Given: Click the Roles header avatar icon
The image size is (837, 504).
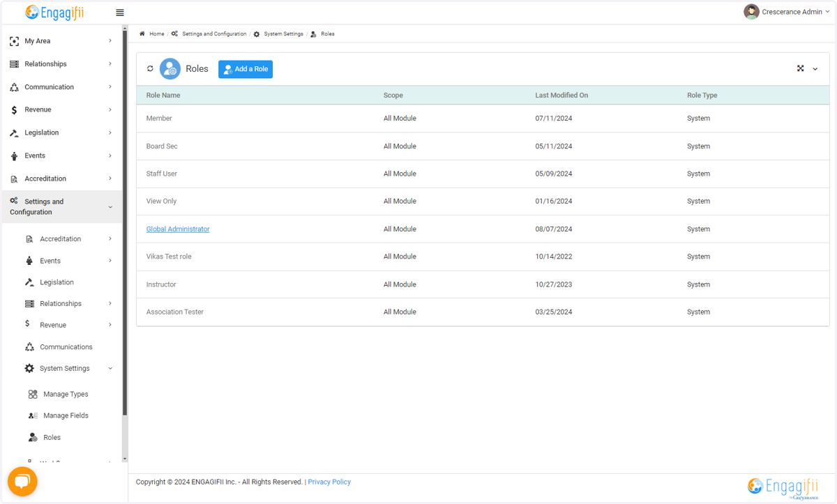Looking at the screenshot, I should point(170,69).
